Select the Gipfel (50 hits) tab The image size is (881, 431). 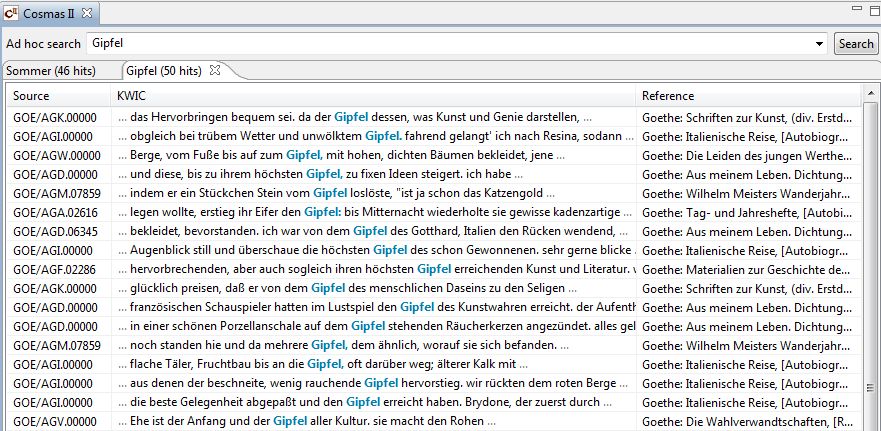click(164, 71)
